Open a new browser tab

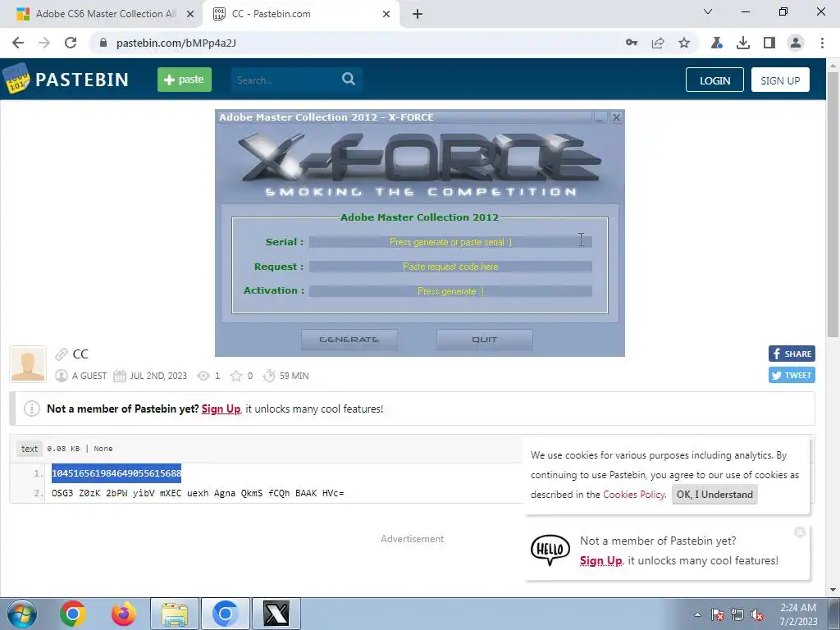(418, 14)
